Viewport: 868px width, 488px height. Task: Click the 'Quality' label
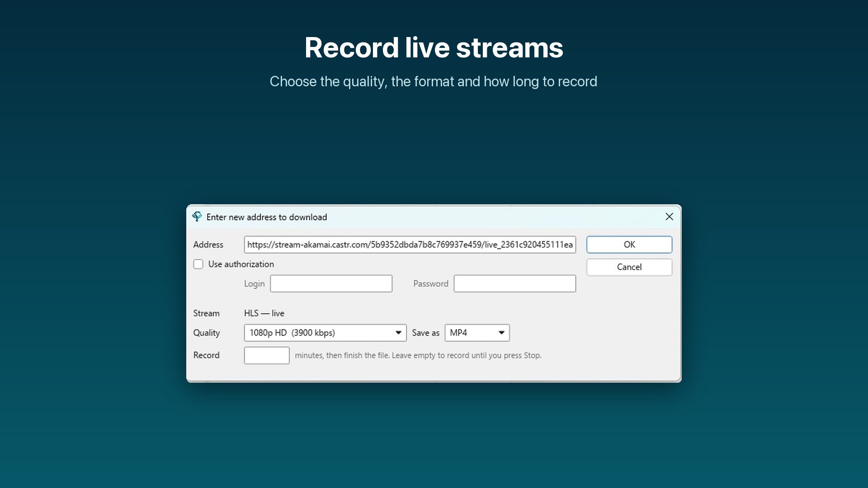point(207,333)
